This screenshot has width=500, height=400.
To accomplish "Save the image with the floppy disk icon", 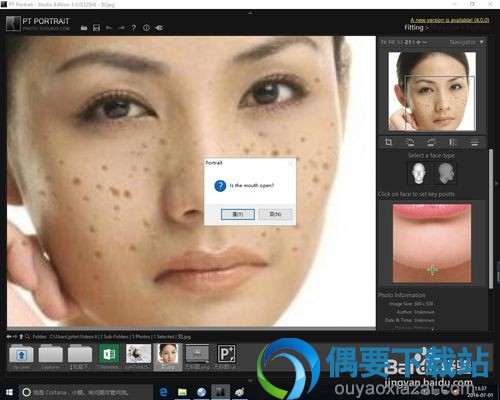I will tap(96, 28).
